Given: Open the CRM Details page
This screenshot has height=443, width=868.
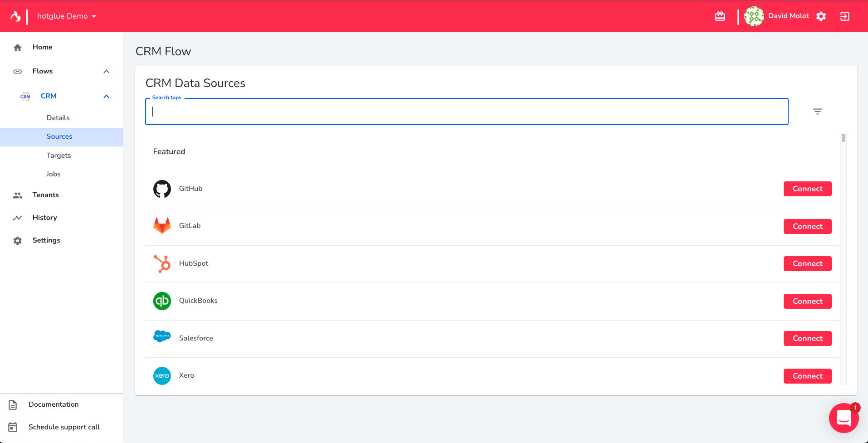Looking at the screenshot, I should (58, 118).
